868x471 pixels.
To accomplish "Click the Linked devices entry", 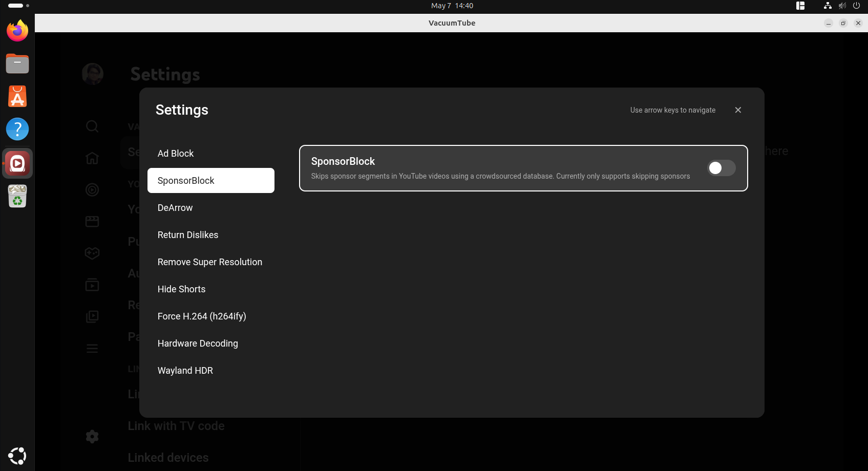I will (168, 458).
